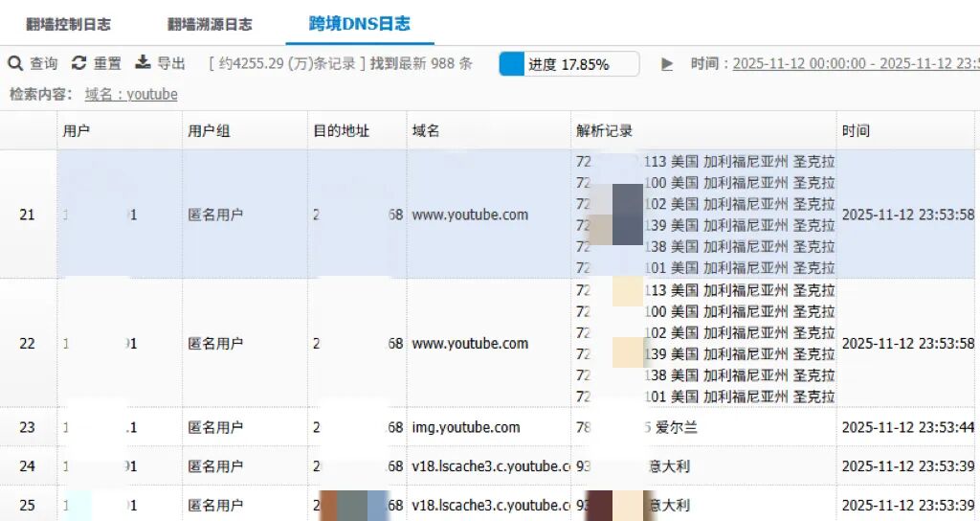The width and height of the screenshot is (980, 521).
Task: Click time 2025-11-12 23:53:58 in row 21
Action: coord(908,215)
